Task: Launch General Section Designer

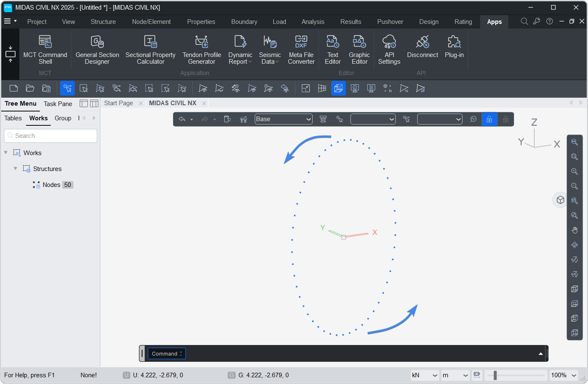Action: point(97,49)
